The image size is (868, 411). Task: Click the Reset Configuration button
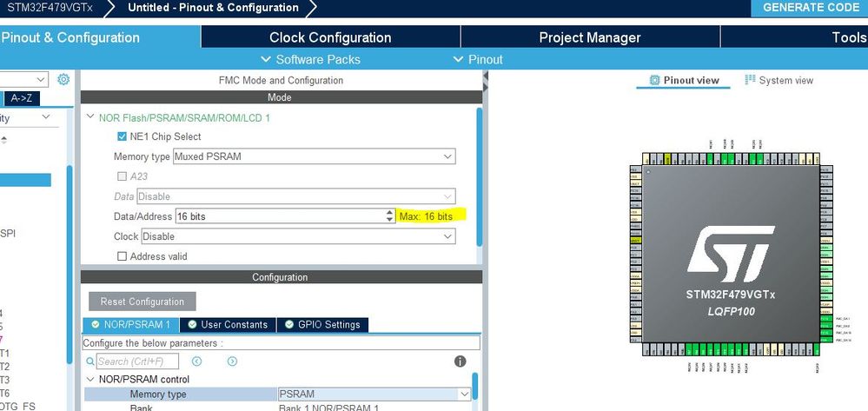click(142, 302)
